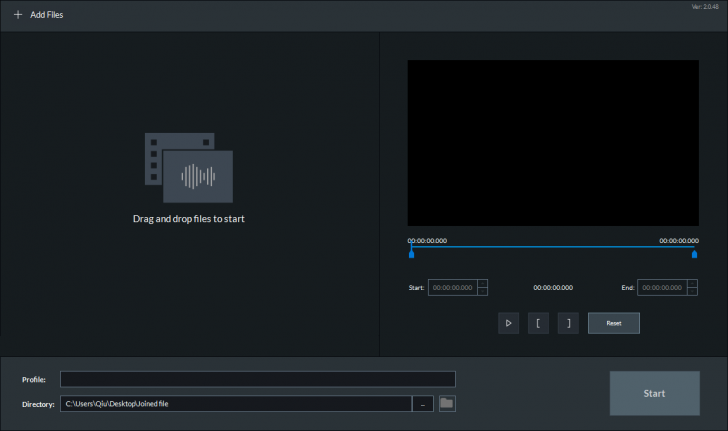Click the media drop zone icon

click(x=189, y=168)
